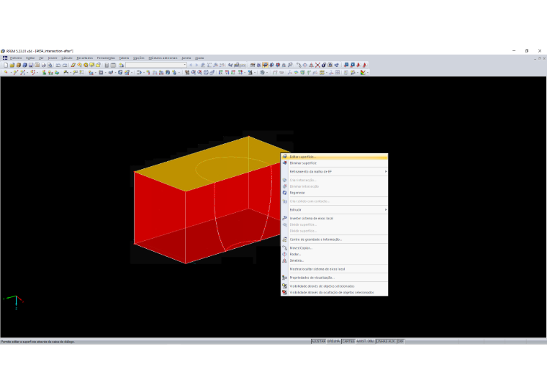The height and width of the screenshot is (392, 547).
Task: Toggle CARTES mode in status bar
Action: click(348, 342)
